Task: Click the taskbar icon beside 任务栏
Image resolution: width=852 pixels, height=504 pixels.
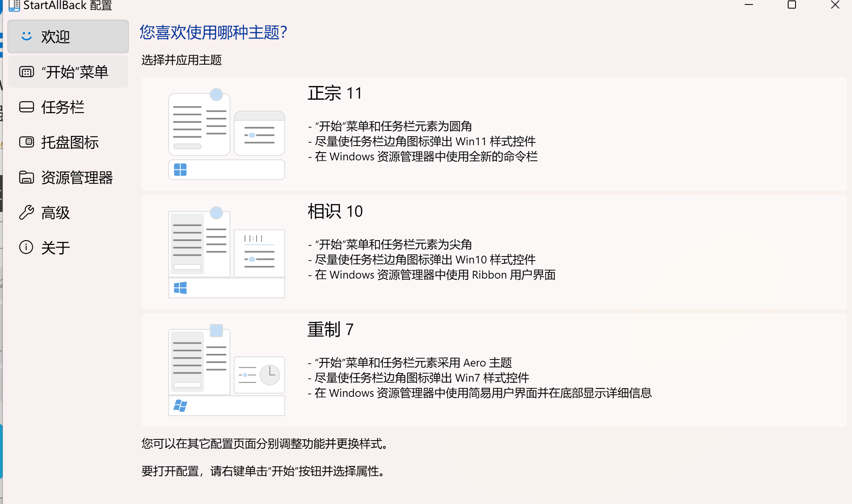Action: 27,107
